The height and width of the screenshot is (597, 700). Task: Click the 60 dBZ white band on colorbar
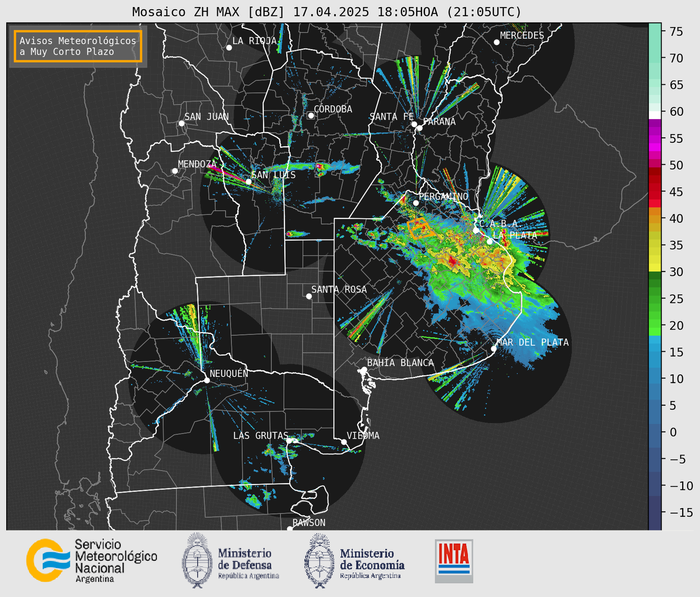point(655,115)
